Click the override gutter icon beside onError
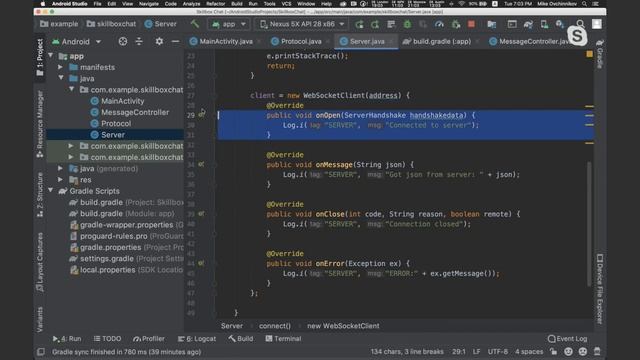This screenshot has height=360, width=640. point(201,263)
